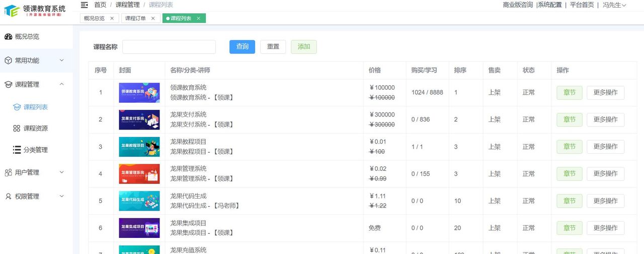Viewport: 644px width, 254px height.
Task: Open the 系统配置 link
Action: click(x=550, y=5)
